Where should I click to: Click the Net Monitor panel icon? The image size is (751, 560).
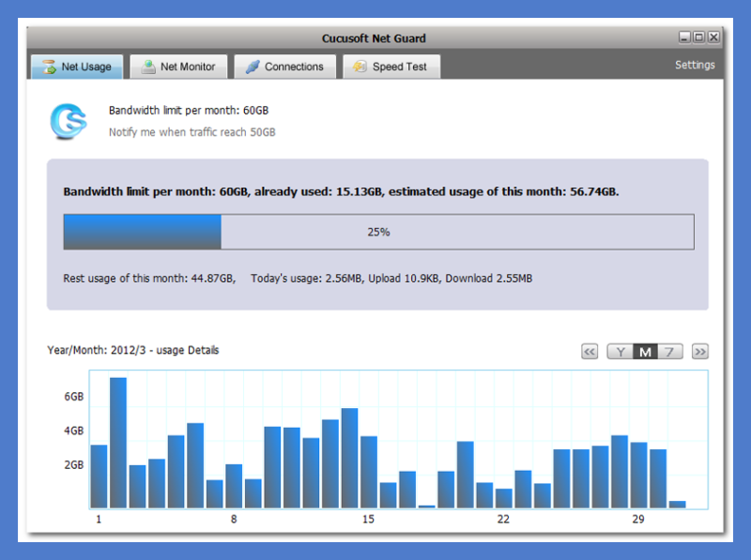click(x=149, y=67)
